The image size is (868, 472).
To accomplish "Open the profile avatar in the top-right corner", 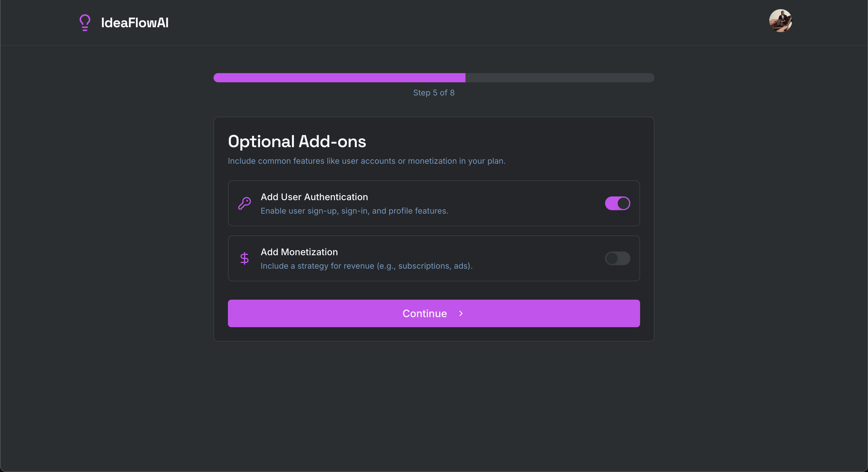I will click(x=781, y=21).
